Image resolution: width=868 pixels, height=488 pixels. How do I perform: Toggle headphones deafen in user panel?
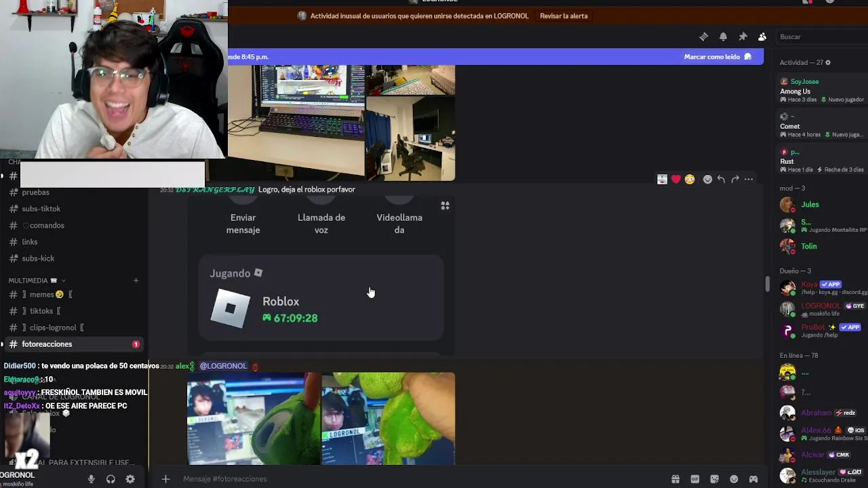point(111,479)
